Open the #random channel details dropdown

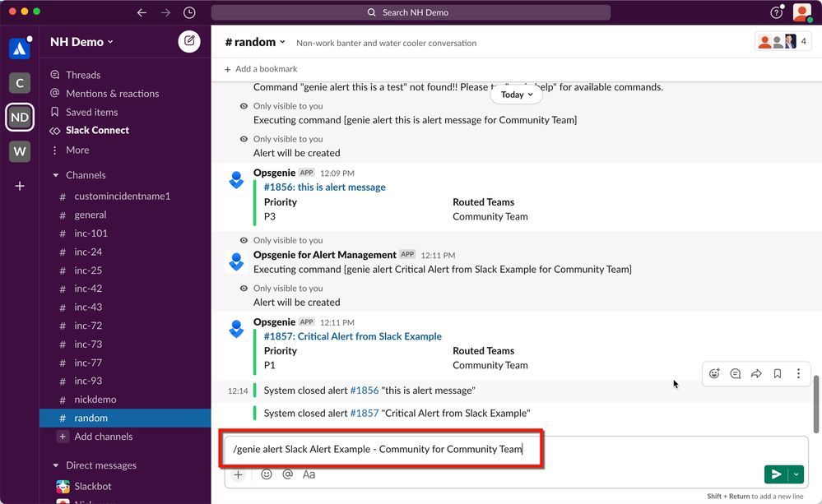coord(255,42)
